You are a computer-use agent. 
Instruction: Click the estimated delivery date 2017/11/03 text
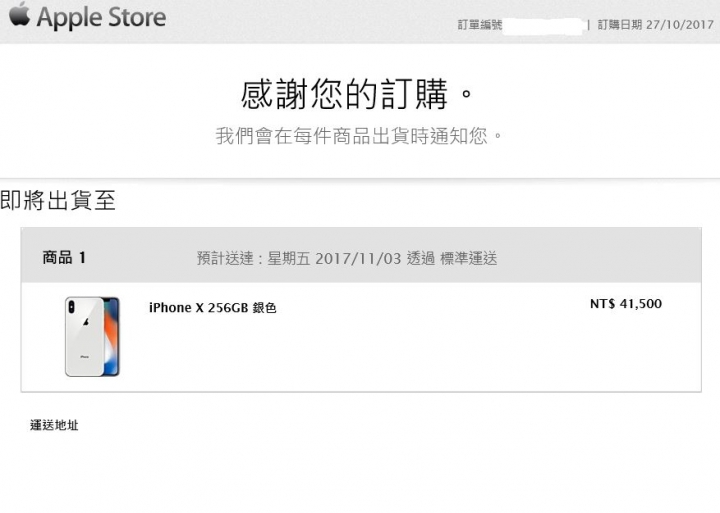pos(358,258)
